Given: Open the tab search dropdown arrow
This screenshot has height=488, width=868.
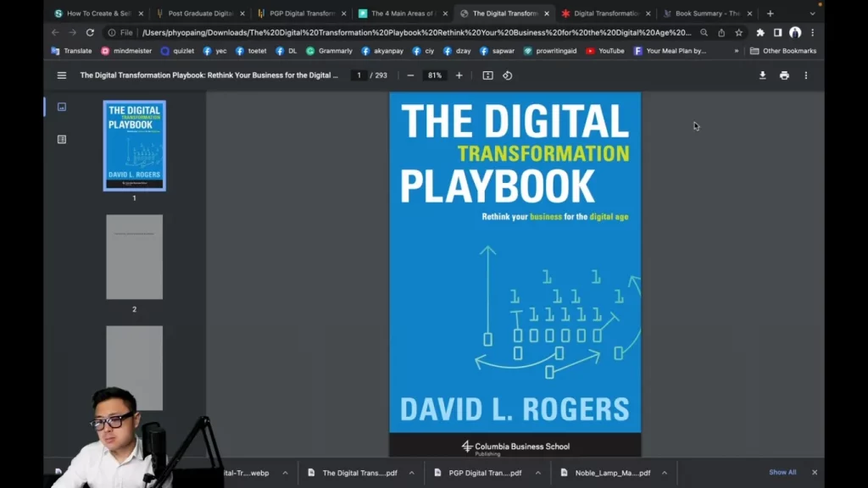Looking at the screenshot, I should (x=813, y=14).
